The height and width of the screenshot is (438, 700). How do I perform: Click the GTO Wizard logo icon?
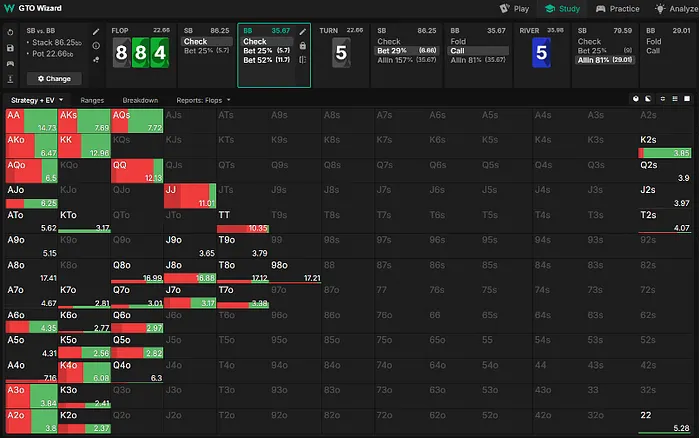pyautogui.click(x=9, y=8)
